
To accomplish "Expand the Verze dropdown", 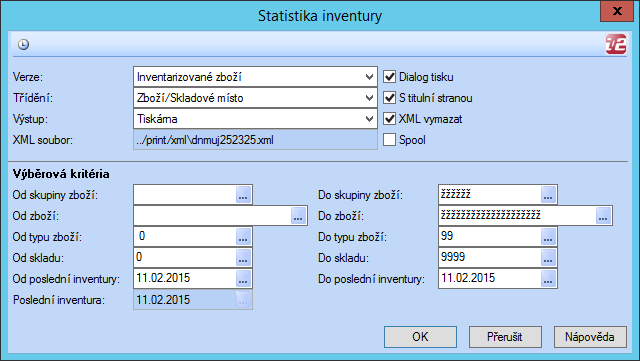I will pos(369,77).
